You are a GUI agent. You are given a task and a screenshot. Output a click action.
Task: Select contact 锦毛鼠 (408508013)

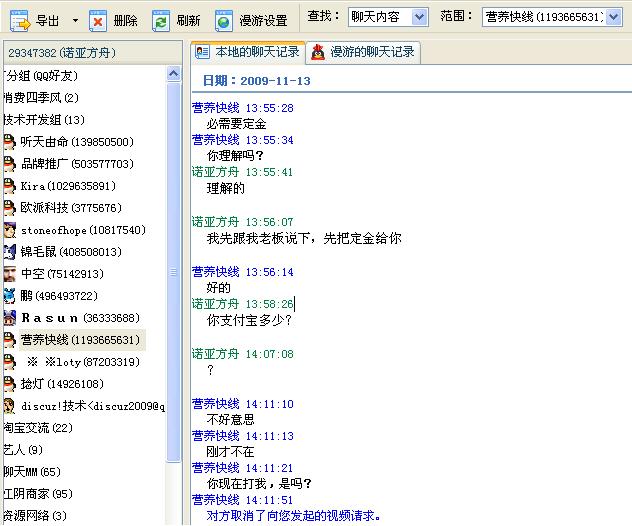click(x=71, y=252)
